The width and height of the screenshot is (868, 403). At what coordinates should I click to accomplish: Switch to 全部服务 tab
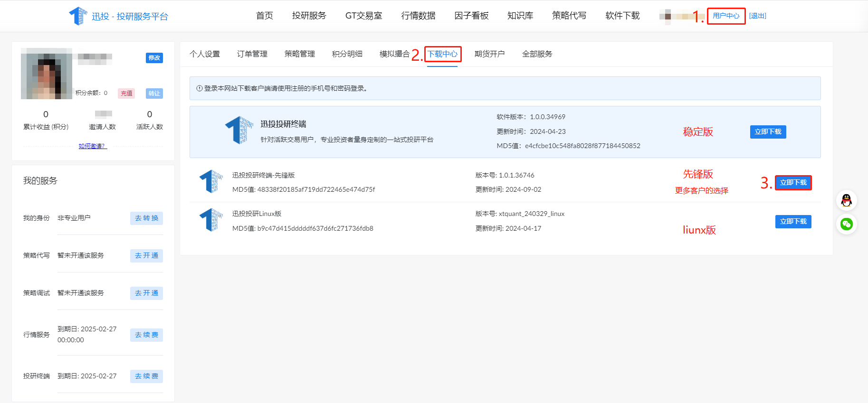click(537, 54)
